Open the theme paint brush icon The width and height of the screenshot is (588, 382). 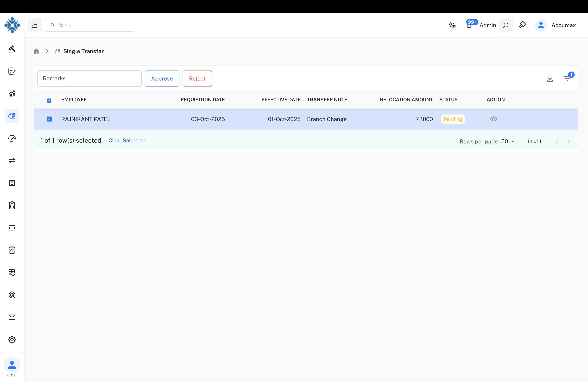click(x=523, y=25)
